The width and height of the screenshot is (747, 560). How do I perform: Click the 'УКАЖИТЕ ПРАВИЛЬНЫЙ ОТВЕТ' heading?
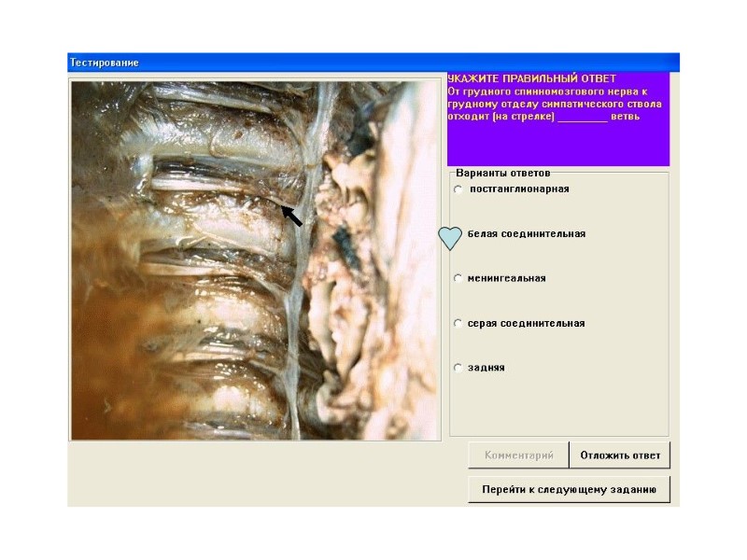pyautogui.click(x=531, y=78)
